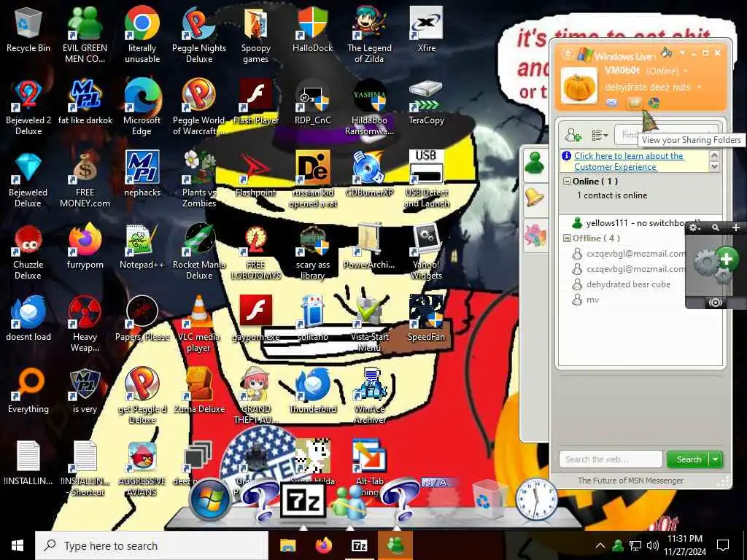This screenshot has width=747, height=560.
Task: Open the Yahoo! Widgets shortcut
Action: pyautogui.click(x=426, y=252)
